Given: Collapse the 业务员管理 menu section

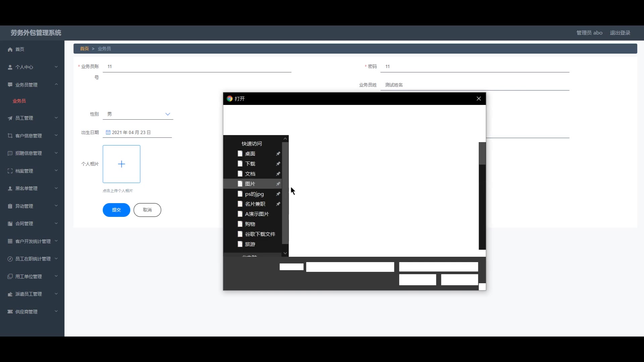Looking at the screenshot, I should click(56, 84).
